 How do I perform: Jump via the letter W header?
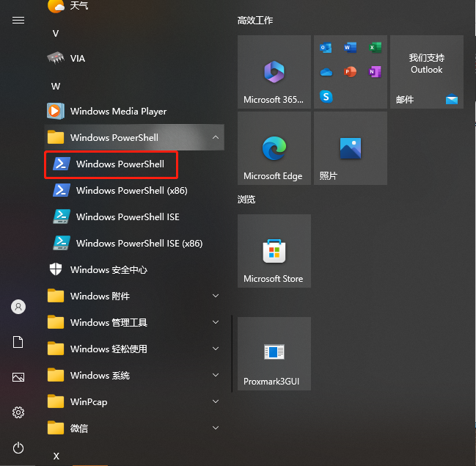pyautogui.click(x=56, y=87)
